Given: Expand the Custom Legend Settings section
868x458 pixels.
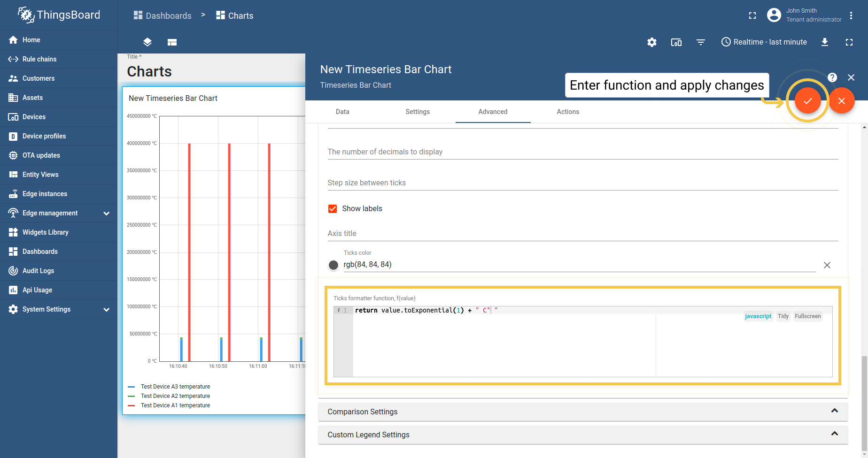Looking at the screenshot, I should pyautogui.click(x=582, y=435).
